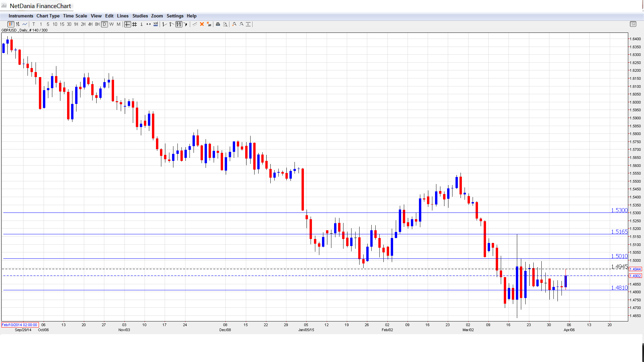This screenshot has height=362, width=644.
Task: Select the weekly W time scale
Action: [111, 24]
